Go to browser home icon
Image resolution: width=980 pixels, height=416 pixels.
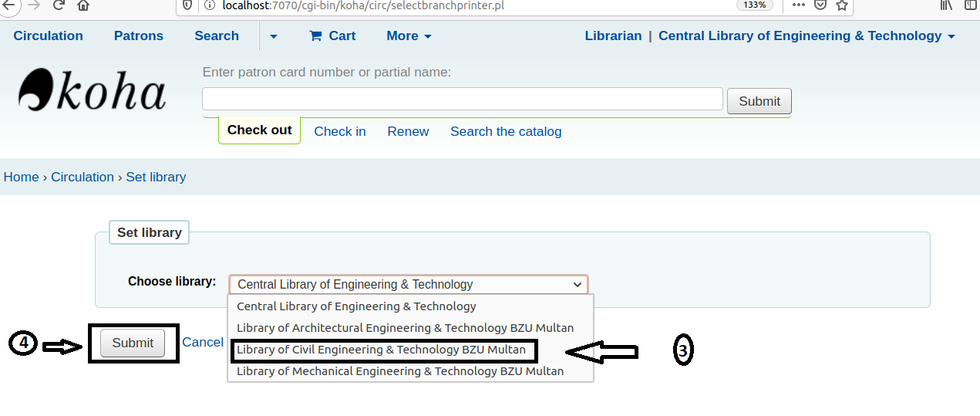[x=83, y=5]
